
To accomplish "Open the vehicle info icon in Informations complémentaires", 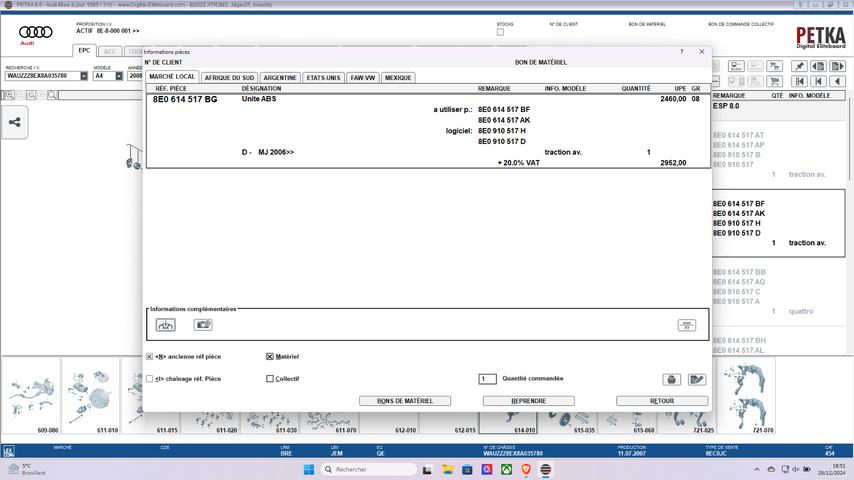I will click(166, 325).
